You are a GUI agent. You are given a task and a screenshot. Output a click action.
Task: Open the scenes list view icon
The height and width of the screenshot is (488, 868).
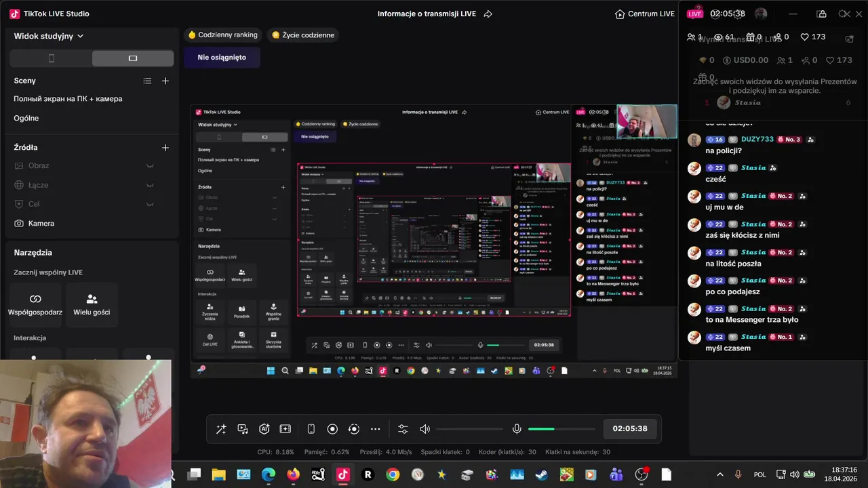147,81
